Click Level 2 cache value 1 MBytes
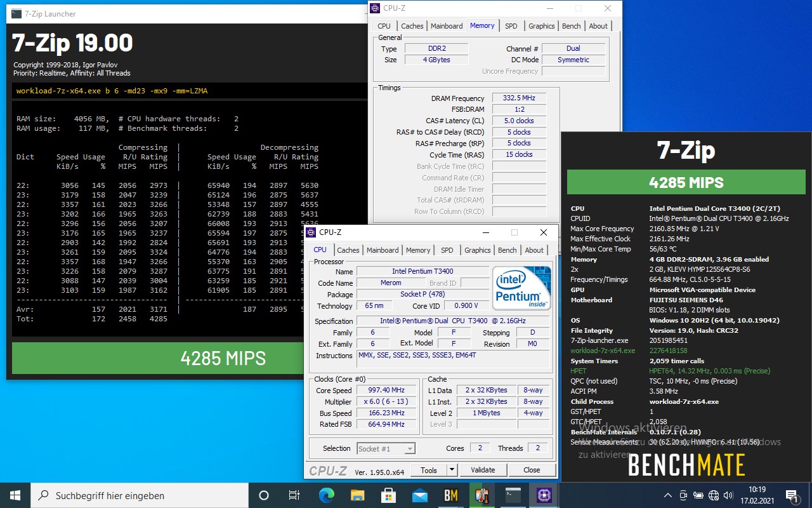The width and height of the screenshot is (812, 508). click(487, 413)
